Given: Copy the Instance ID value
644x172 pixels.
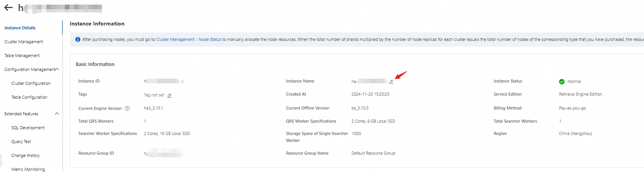Looking at the screenshot, I should (x=182, y=81).
